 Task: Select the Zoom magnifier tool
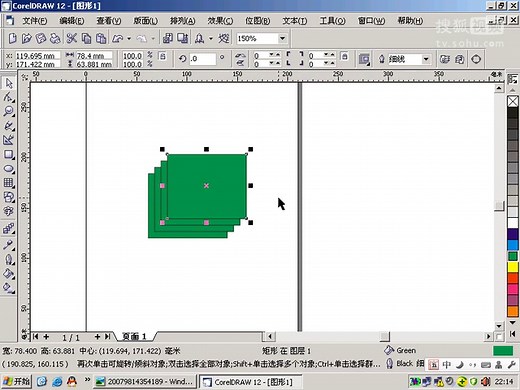(9, 111)
